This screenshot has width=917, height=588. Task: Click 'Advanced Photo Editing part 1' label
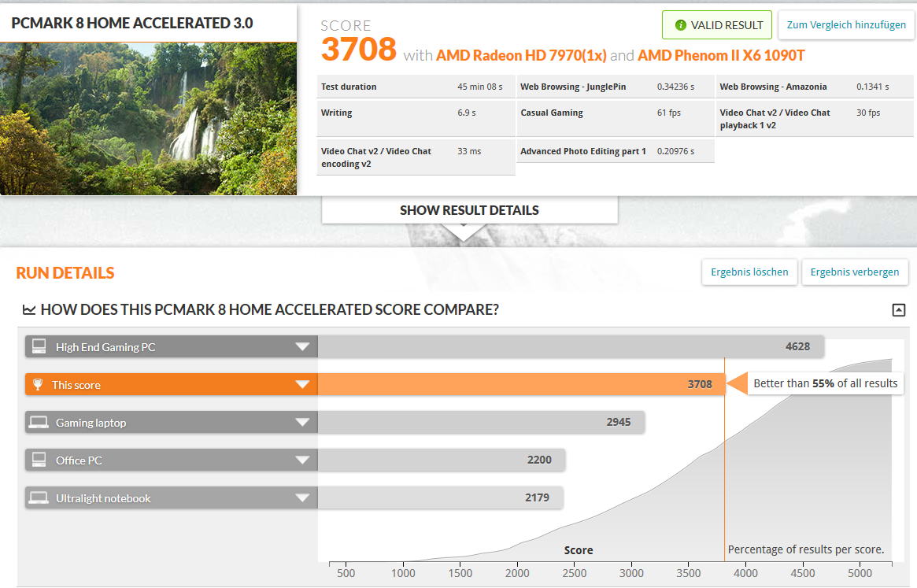pos(583,152)
